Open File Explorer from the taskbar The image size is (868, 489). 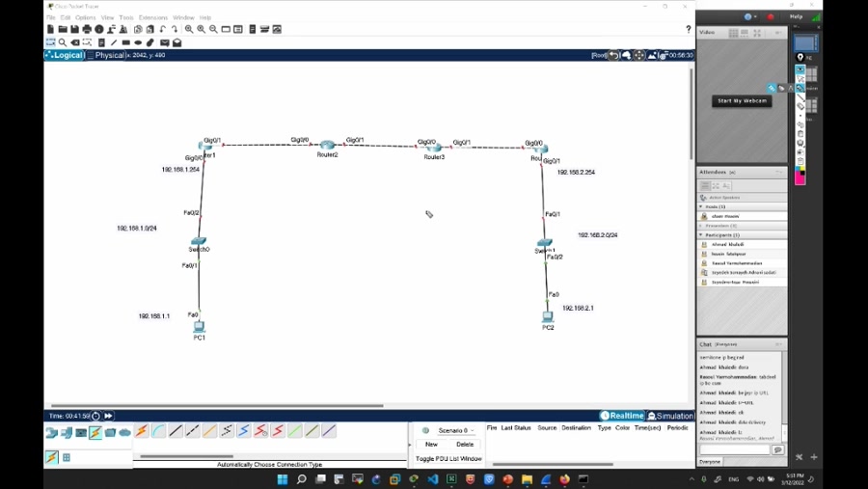click(527, 479)
